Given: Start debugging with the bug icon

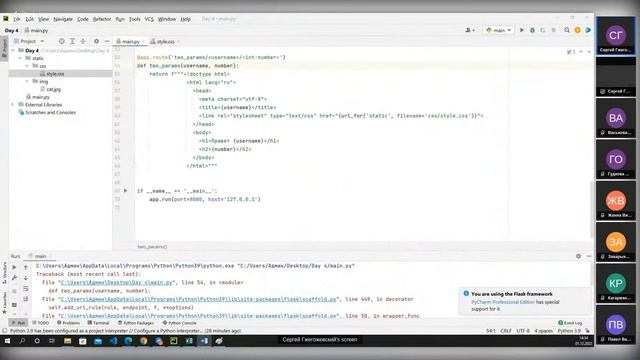Looking at the screenshot, I should point(532,30).
